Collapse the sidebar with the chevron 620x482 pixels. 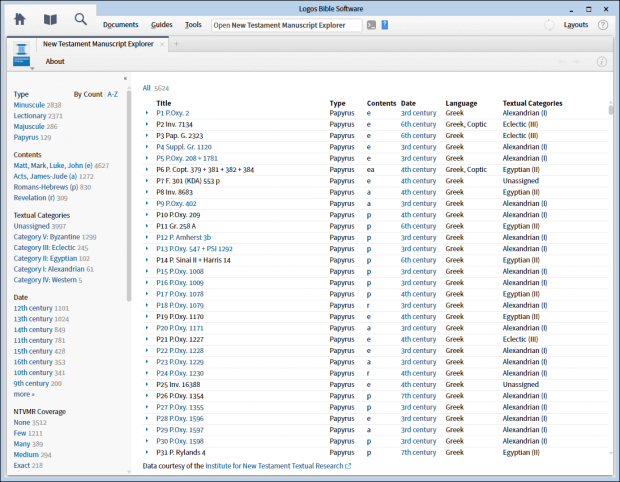(x=125, y=78)
